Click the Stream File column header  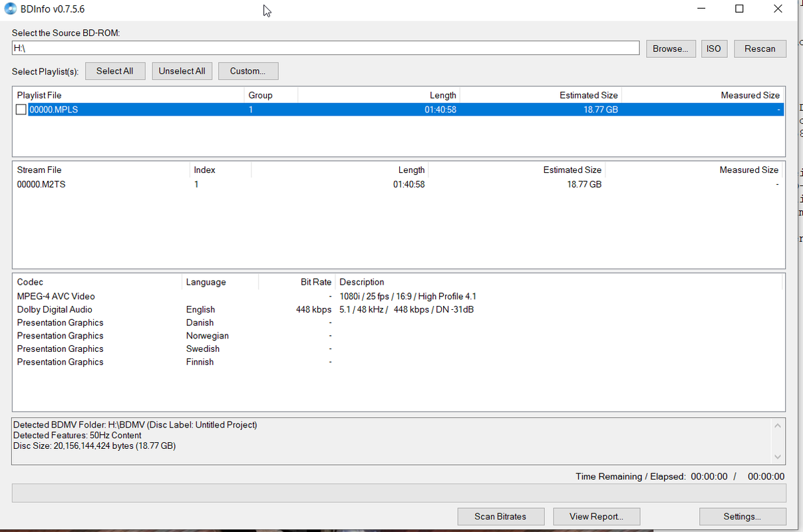[101, 170]
